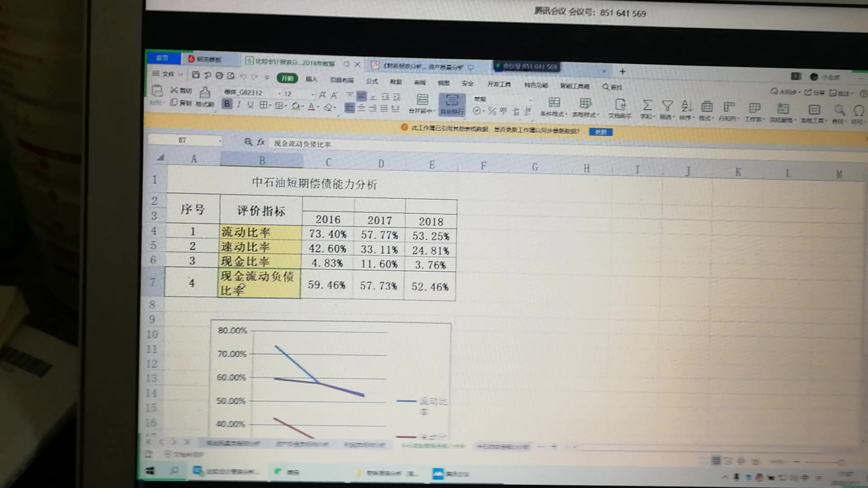This screenshot has width=868, height=488.
Task: Click the Table Style icon
Action: click(585, 103)
